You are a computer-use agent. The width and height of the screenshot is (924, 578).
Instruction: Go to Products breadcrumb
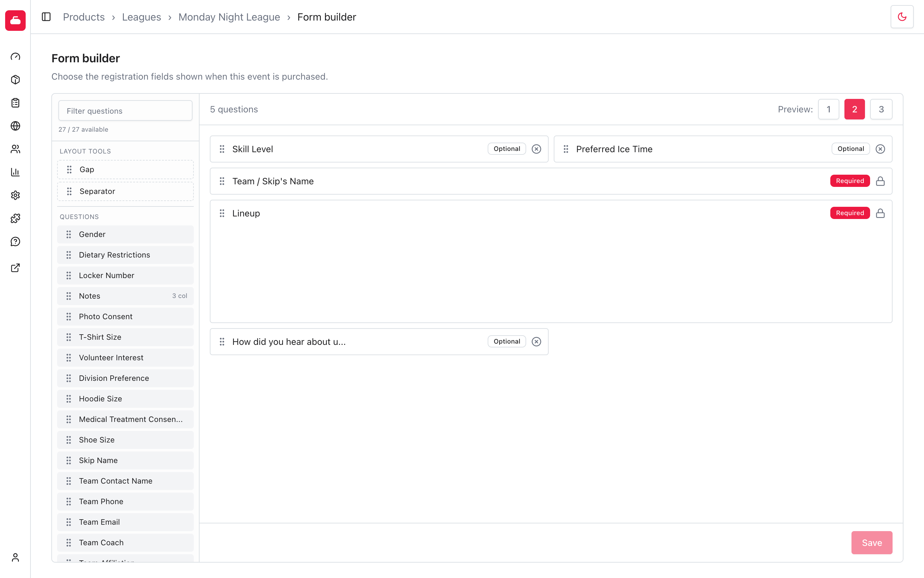click(84, 17)
